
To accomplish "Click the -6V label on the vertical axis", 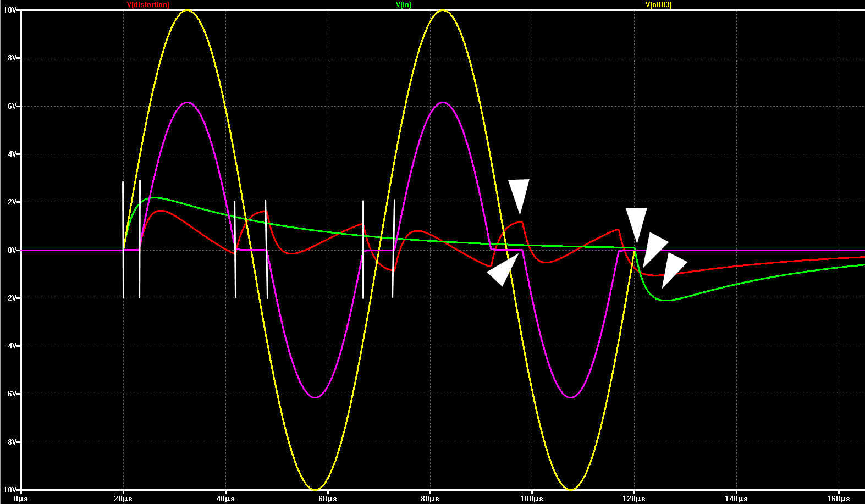I will click(10, 394).
